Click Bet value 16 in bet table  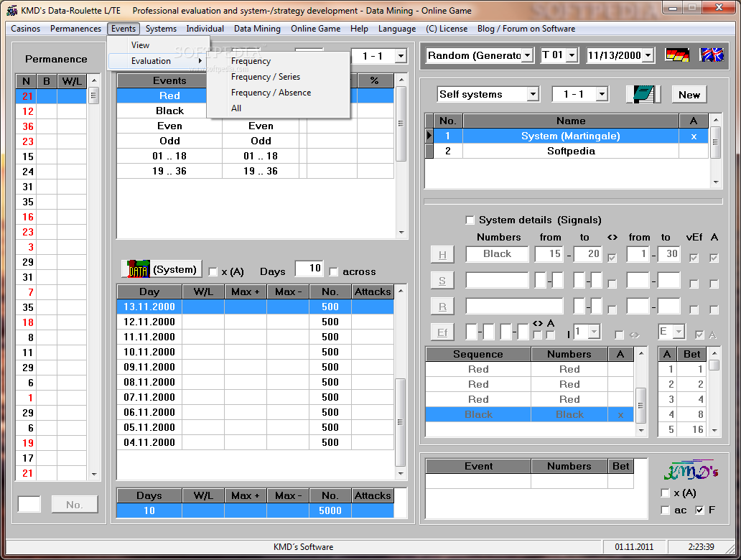pos(692,429)
